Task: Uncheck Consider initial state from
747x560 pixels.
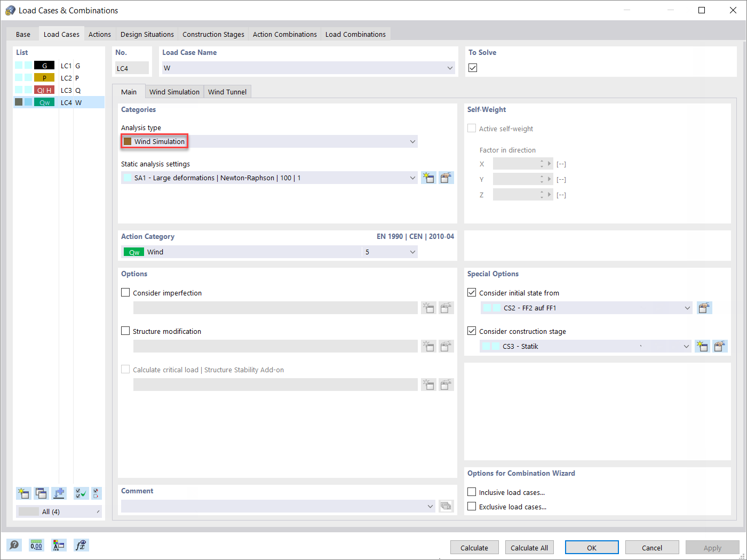Action: (x=472, y=292)
